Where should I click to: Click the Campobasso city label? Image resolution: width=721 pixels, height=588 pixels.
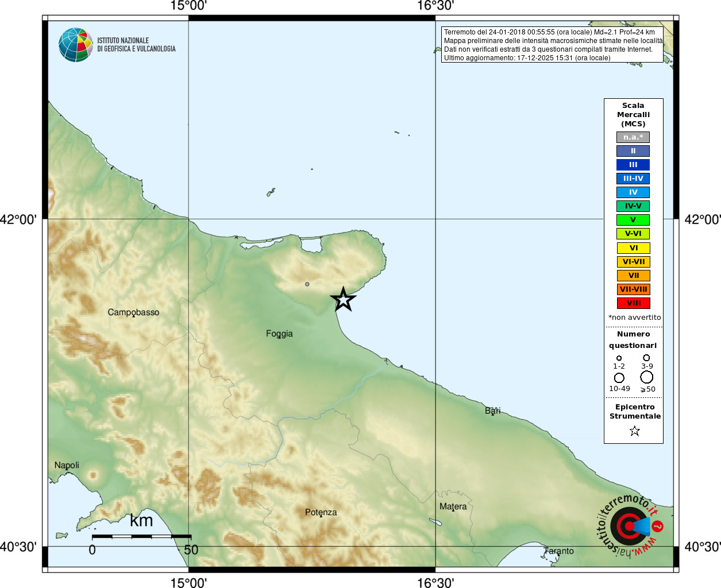point(133,312)
